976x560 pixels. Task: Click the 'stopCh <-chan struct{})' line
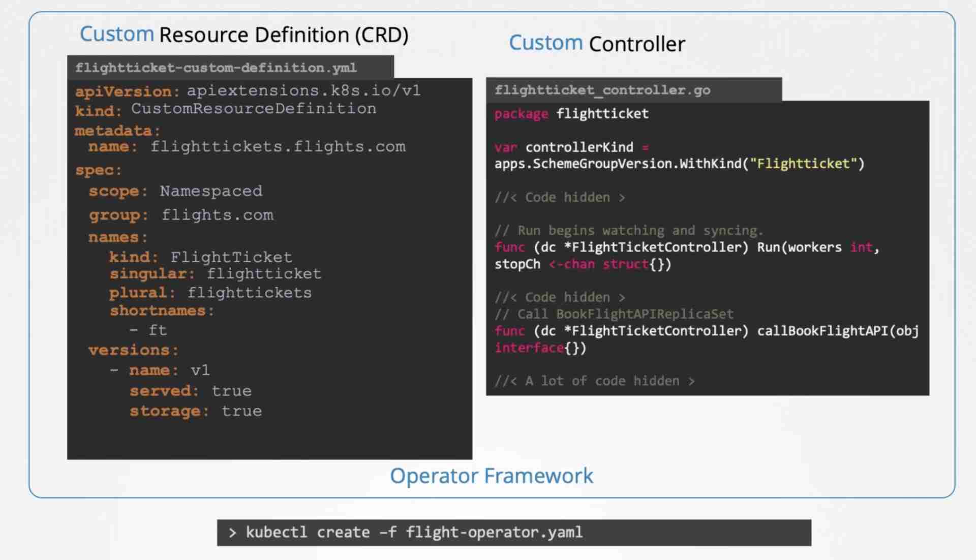coord(583,264)
